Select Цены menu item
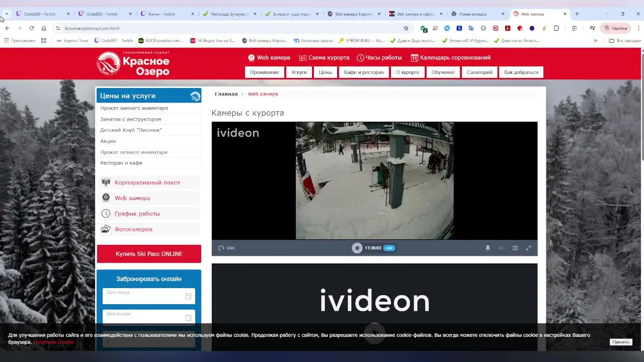Viewport: 644px width, 362px height. [x=326, y=72]
